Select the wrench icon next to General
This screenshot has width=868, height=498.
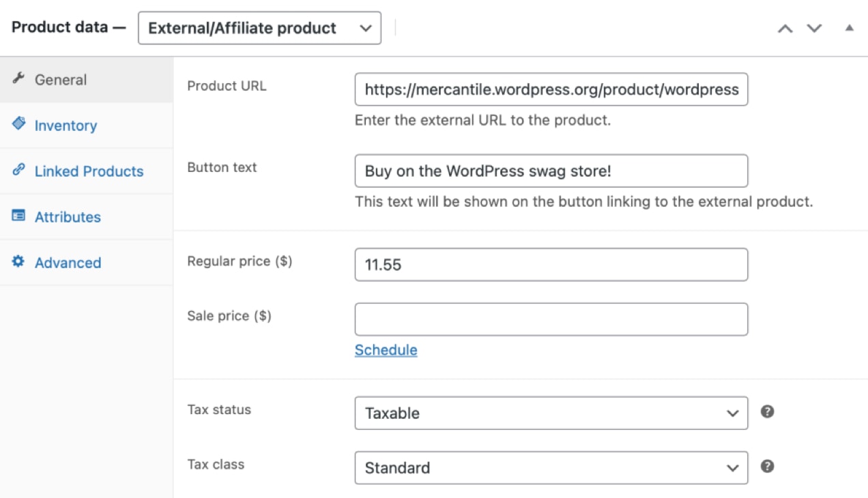click(19, 80)
